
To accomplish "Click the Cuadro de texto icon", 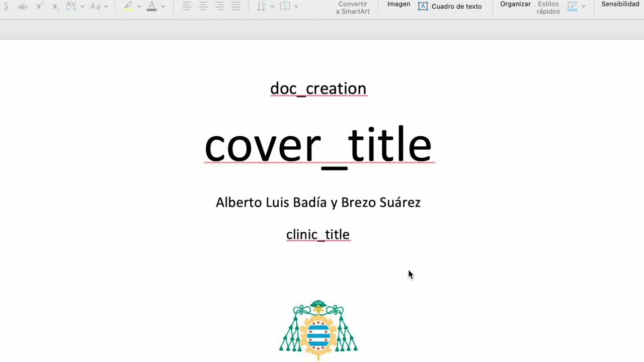I will tap(423, 7).
